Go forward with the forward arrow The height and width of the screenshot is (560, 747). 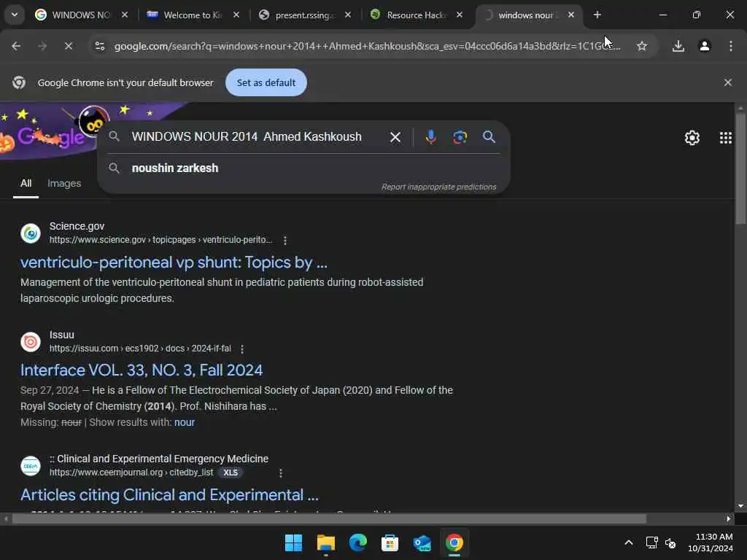[x=42, y=46]
